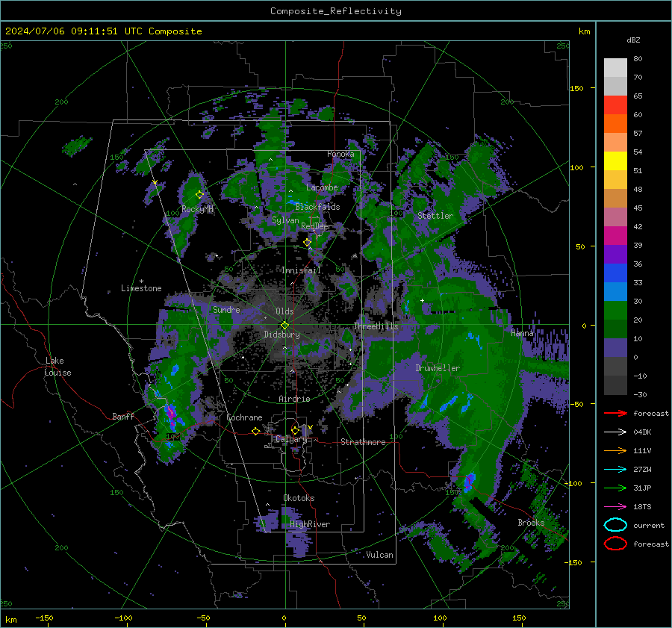The width and height of the screenshot is (672, 628).
Task: Click the Blackfalds label
Action: pyautogui.click(x=317, y=207)
